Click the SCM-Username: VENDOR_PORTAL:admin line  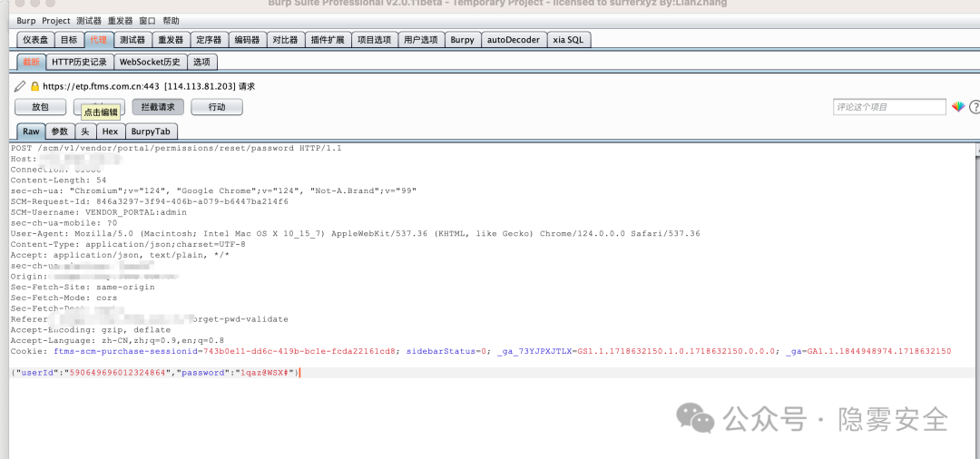coord(99,212)
